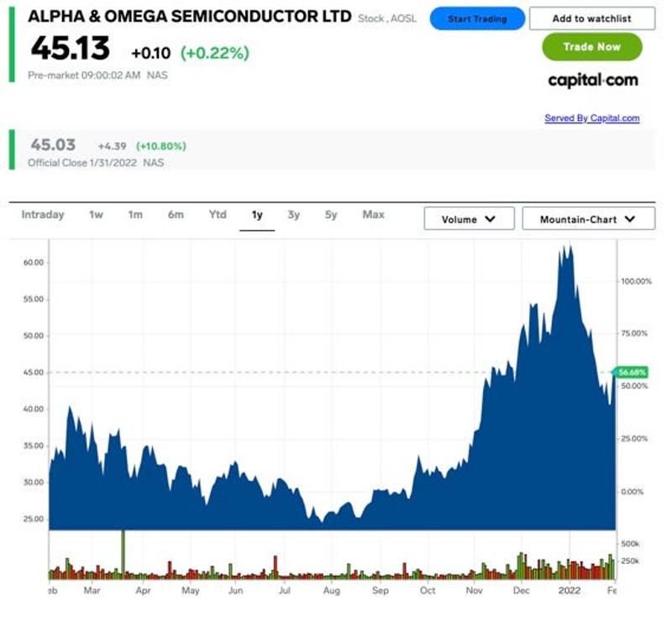Click the green Trade Now button
672x621 pixels.
point(592,47)
